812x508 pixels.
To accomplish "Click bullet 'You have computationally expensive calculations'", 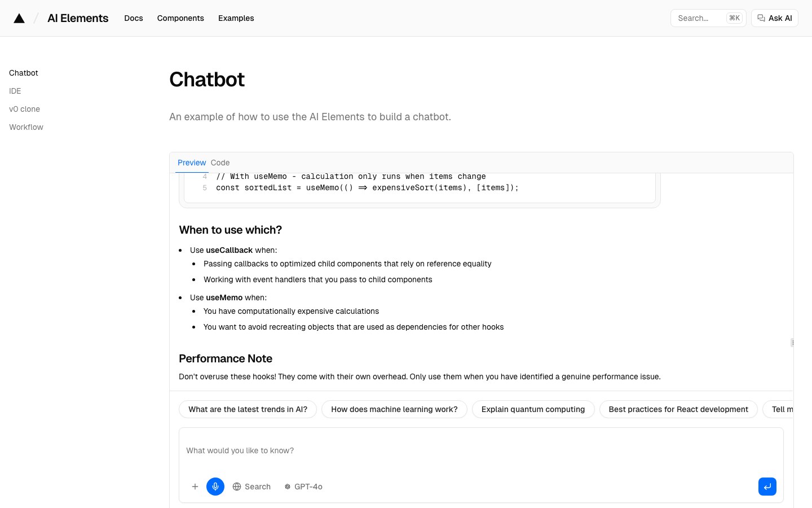I will coord(291,311).
